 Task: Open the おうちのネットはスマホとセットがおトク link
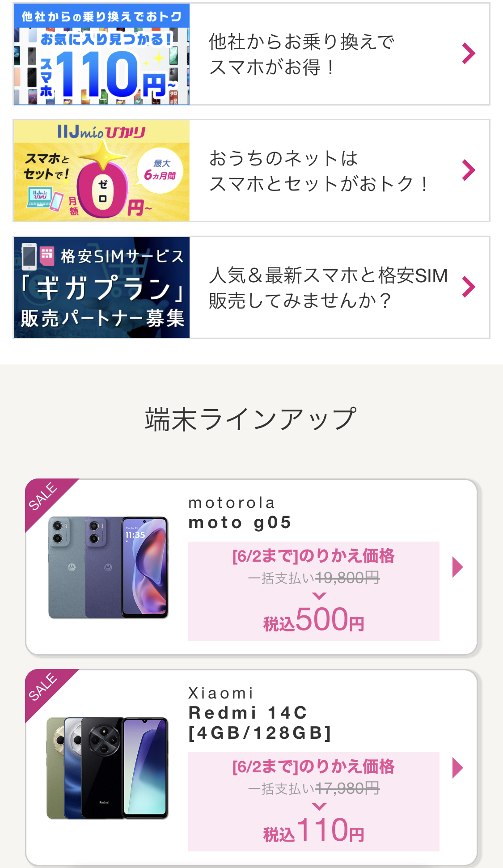point(318,170)
